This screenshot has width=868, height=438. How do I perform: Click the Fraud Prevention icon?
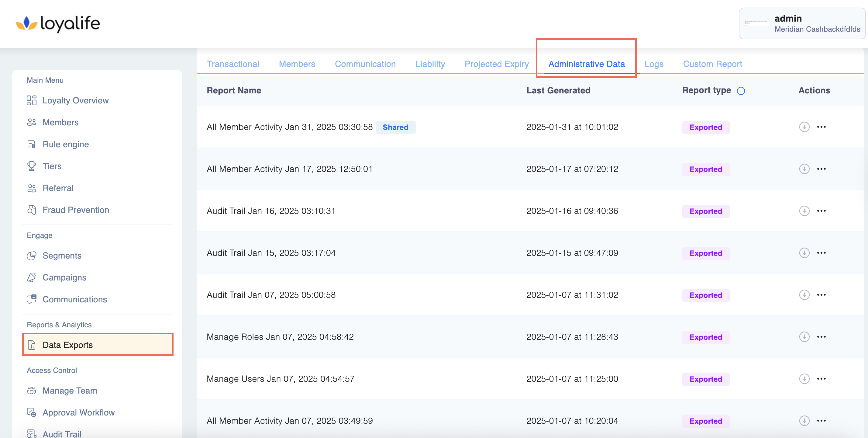31,210
